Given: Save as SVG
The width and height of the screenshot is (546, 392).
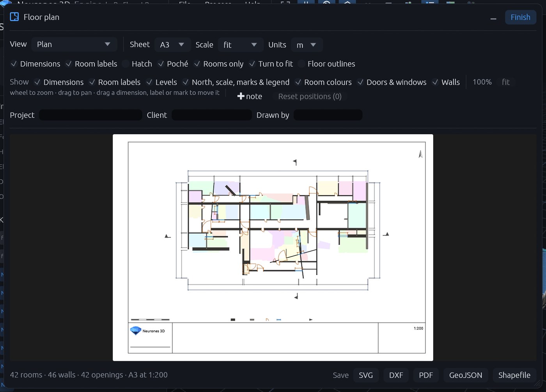Looking at the screenshot, I should click(366, 375).
